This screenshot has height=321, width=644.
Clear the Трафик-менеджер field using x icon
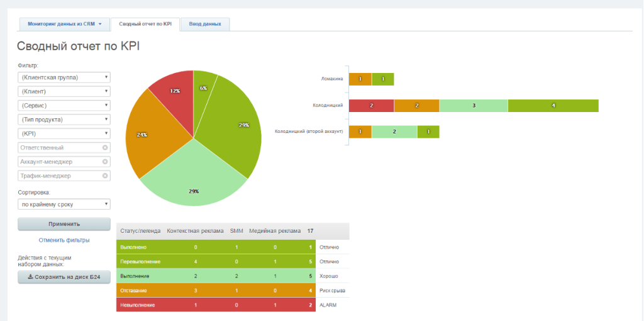tap(105, 176)
